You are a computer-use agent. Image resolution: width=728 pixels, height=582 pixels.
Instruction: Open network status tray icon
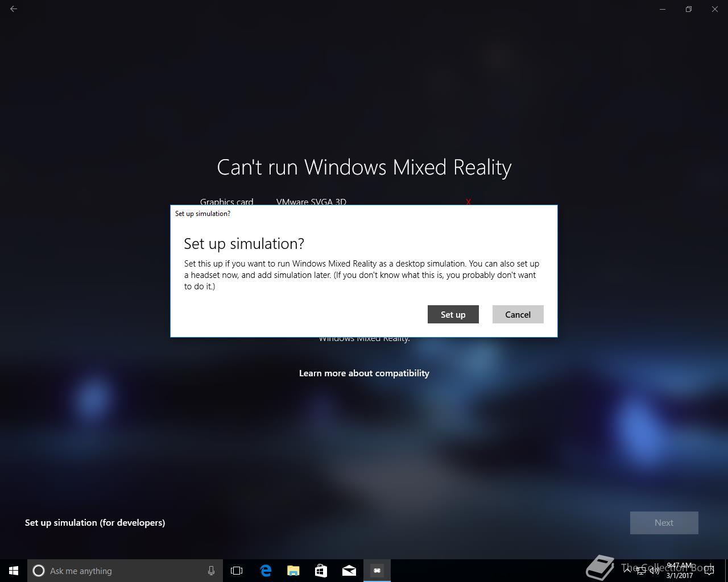tap(640, 571)
